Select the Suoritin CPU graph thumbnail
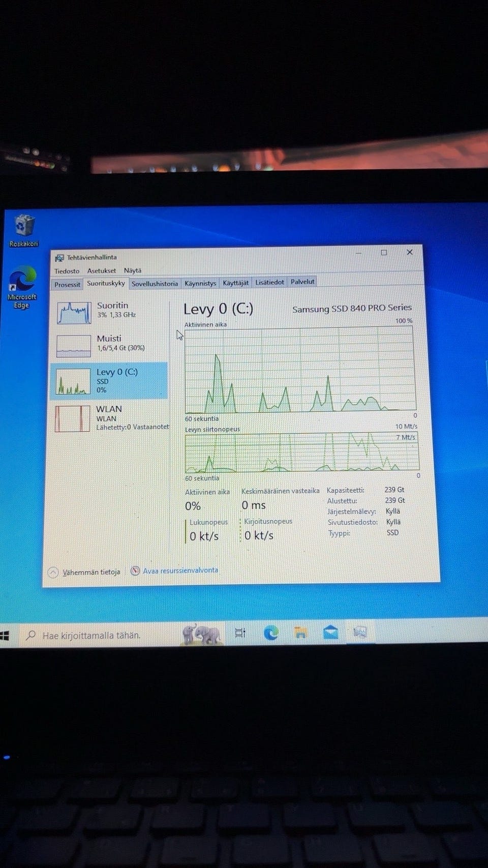This screenshot has height=868, width=488. pyautogui.click(x=74, y=313)
